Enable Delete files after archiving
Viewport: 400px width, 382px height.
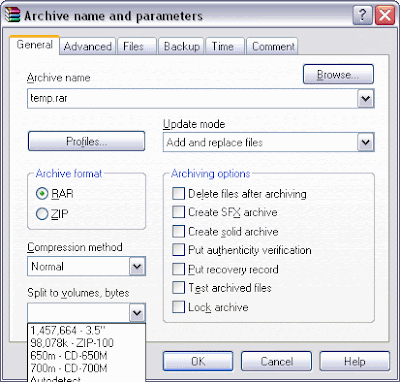point(178,194)
